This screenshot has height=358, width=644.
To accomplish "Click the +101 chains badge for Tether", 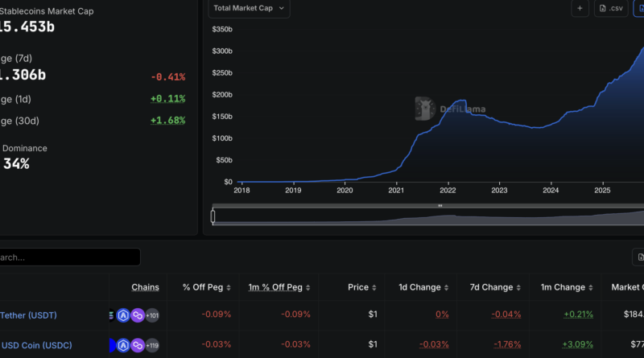I will click(152, 315).
